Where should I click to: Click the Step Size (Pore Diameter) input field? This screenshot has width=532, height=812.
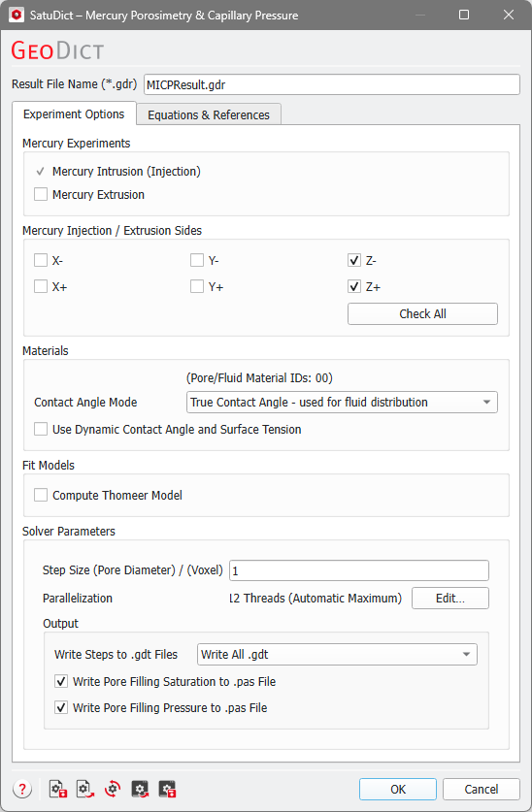[x=359, y=570]
